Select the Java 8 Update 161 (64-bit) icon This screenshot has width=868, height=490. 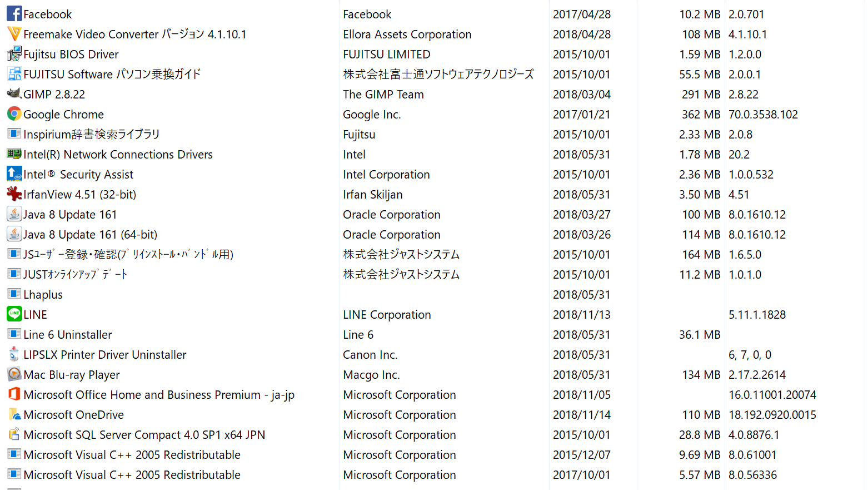click(14, 234)
